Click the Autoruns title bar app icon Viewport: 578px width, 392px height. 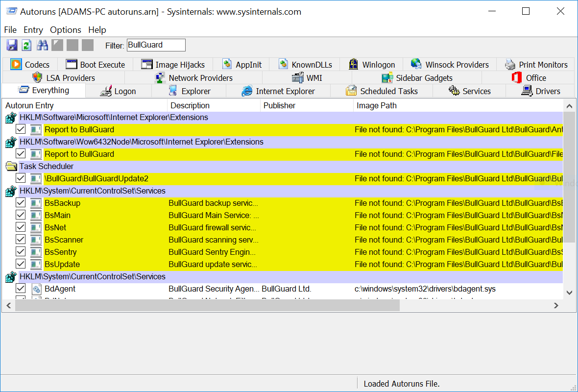(x=11, y=11)
